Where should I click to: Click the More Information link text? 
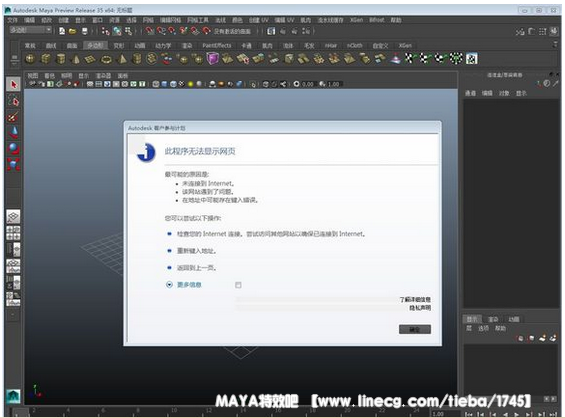(189, 285)
